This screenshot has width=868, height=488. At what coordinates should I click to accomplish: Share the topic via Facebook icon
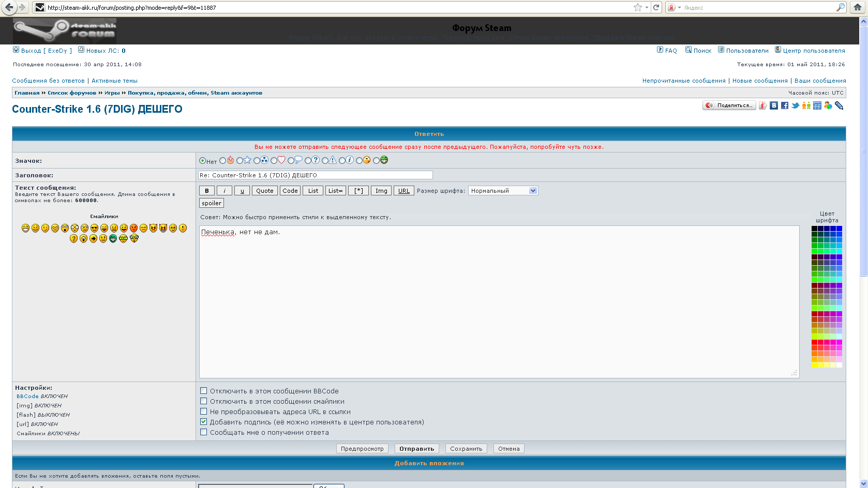[785, 105]
